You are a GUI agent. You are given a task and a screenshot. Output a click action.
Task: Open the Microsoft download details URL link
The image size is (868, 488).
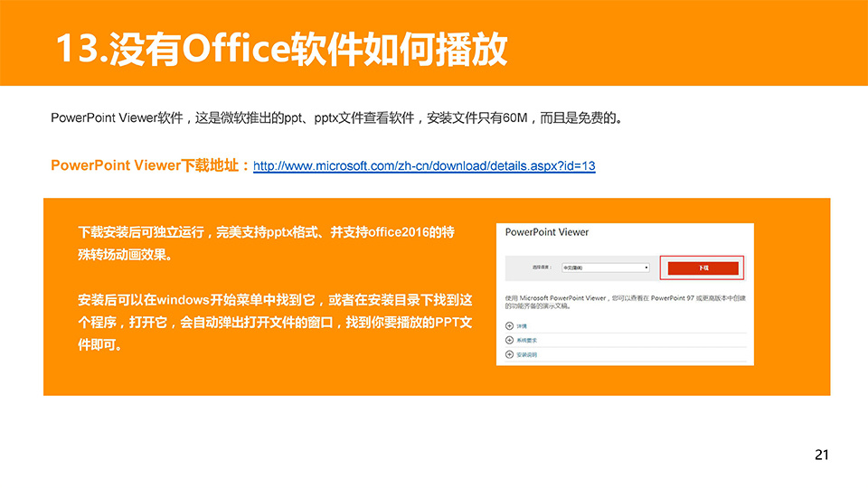(424, 166)
